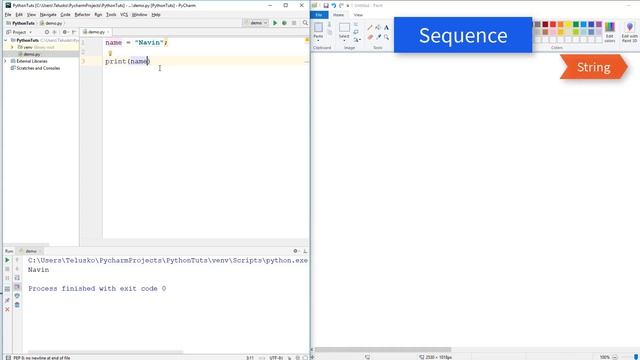Select the Magnifier tool in Paint

click(386, 37)
